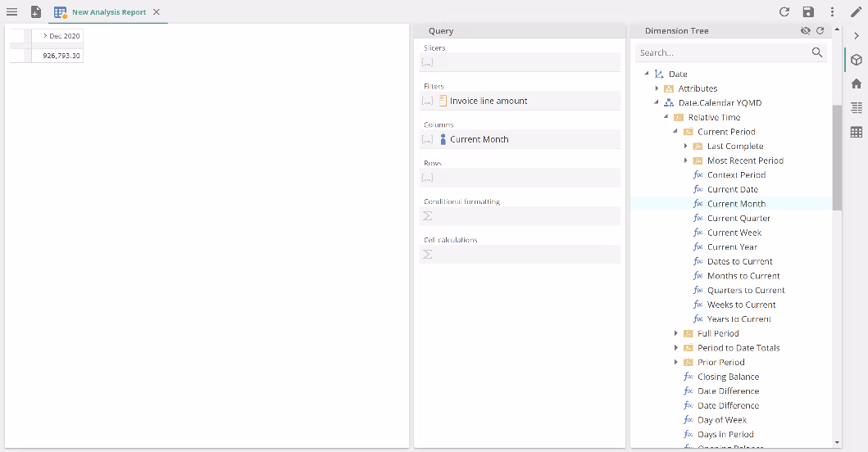
Task: Click the home icon in right sidebar
Action: (x=856, y=84)
